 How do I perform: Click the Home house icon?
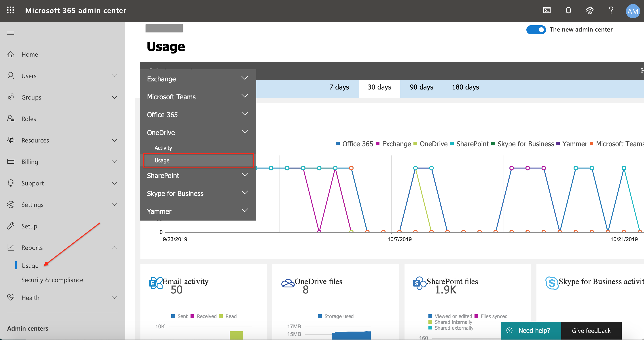click(x=11, y=54)
